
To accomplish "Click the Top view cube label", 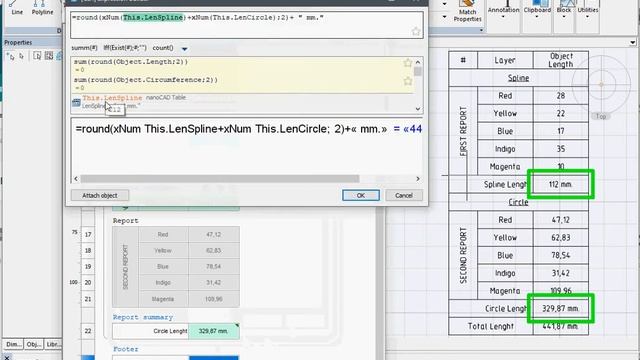I will click(x=601, y=116).
